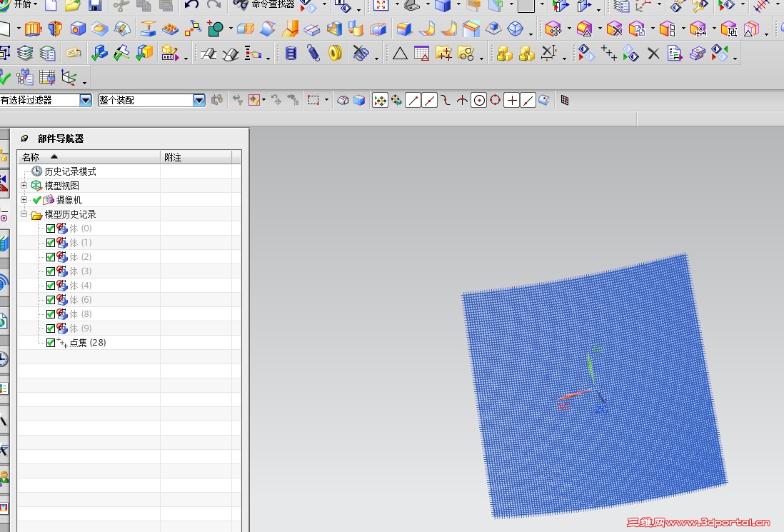
Task: Open the dropdown arrow beside the Move Face icon
Action: [x=569, y=29]
